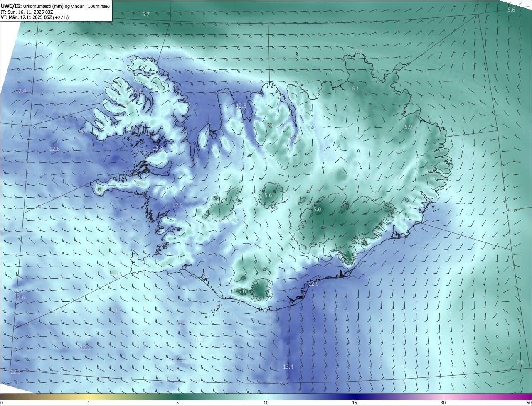The image size is (532, 406).
Task: Click the 'IT: Sun. 16. 11. 2025 03Z' line
Action: pyautogui.click(x=27, y=12)
